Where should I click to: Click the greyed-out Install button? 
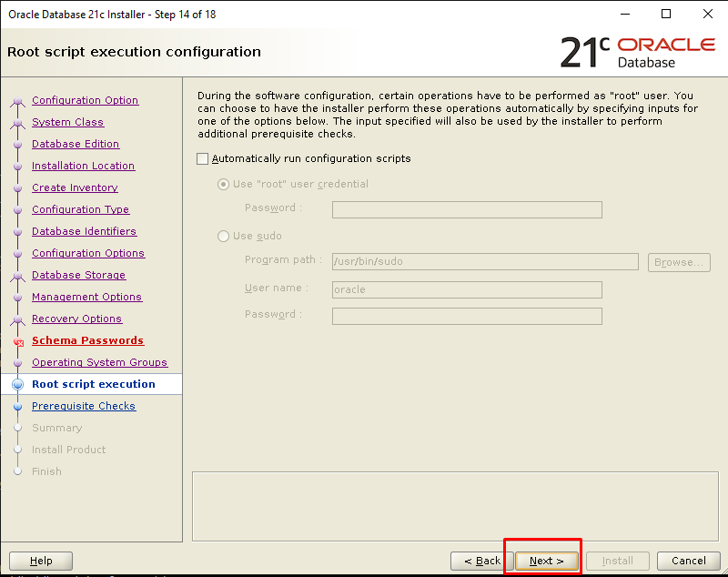618,561
